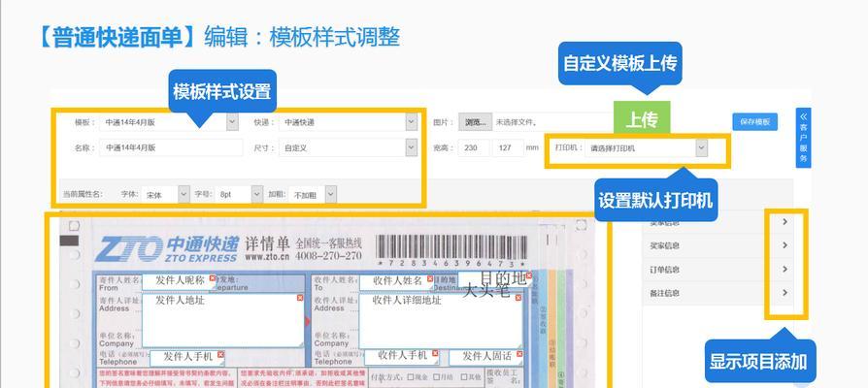868x388 pixels.
Task: Remove the 收件人手机 field with red X
Action: pos(435,353)
